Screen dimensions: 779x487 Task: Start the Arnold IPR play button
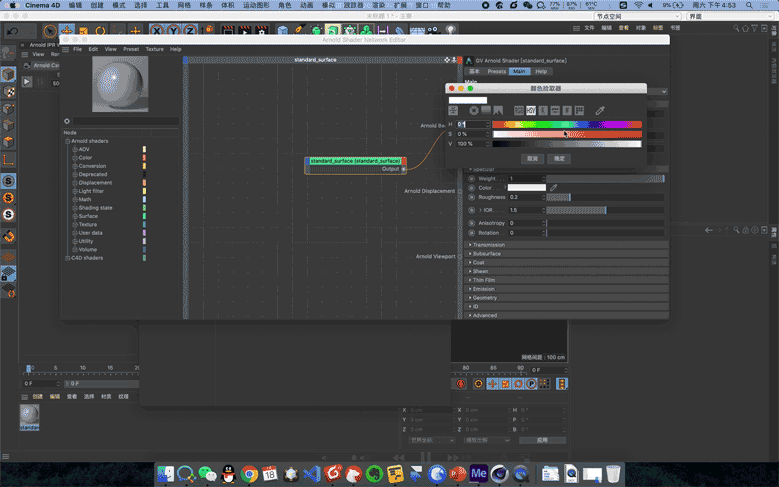click(x=27, y=81)
